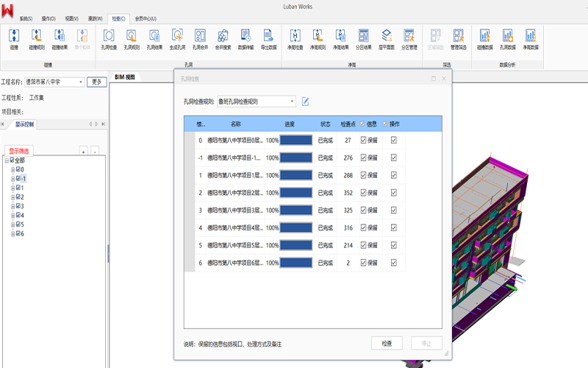588x368 pixels.
Task: Open the 合并搜索 merge search tool
Action: coord(223,40)
